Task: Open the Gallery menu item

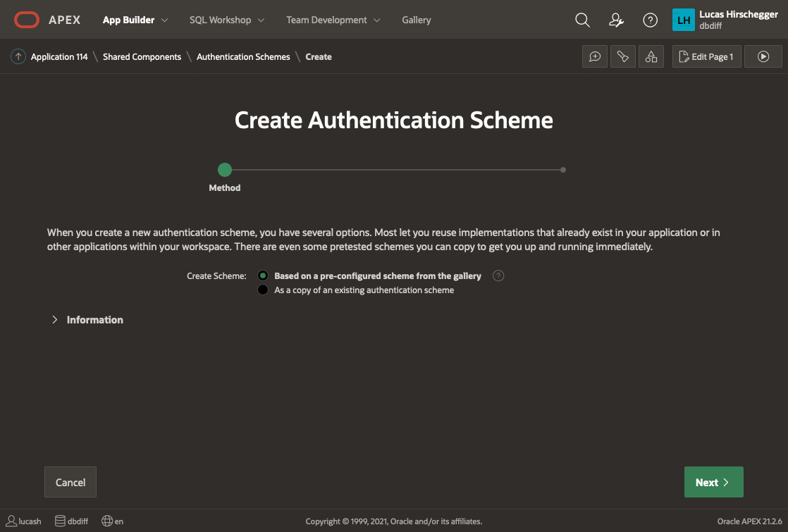Action: coord(416,20)
